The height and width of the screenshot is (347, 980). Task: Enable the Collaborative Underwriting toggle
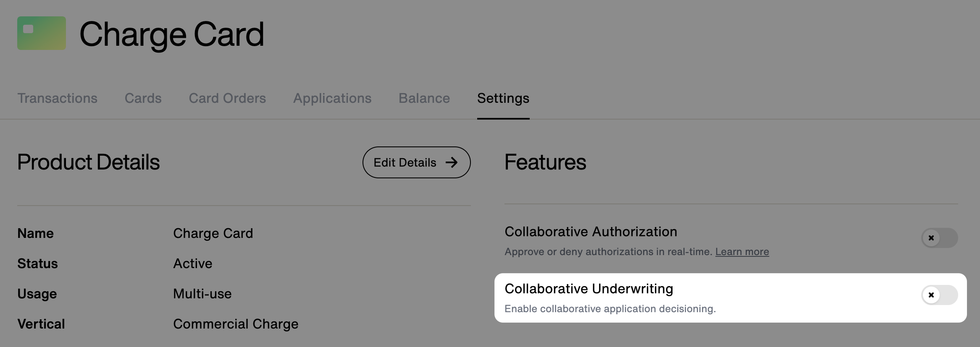pyautogui.click(x=940, y=295)
